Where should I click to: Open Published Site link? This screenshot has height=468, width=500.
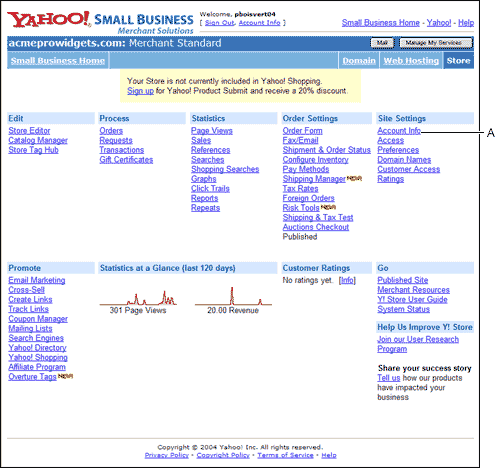pyautogui.click(x=403, y=280)
